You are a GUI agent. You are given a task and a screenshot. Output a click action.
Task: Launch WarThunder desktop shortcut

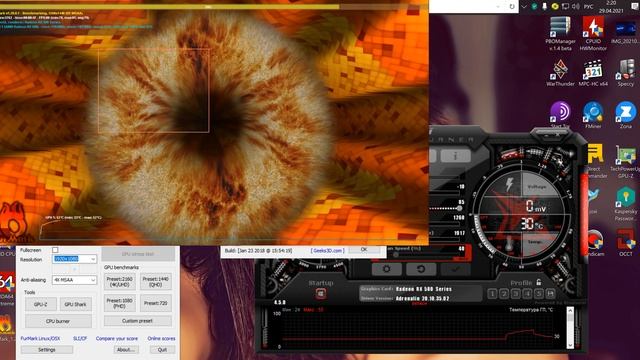[x=560, y=73]
